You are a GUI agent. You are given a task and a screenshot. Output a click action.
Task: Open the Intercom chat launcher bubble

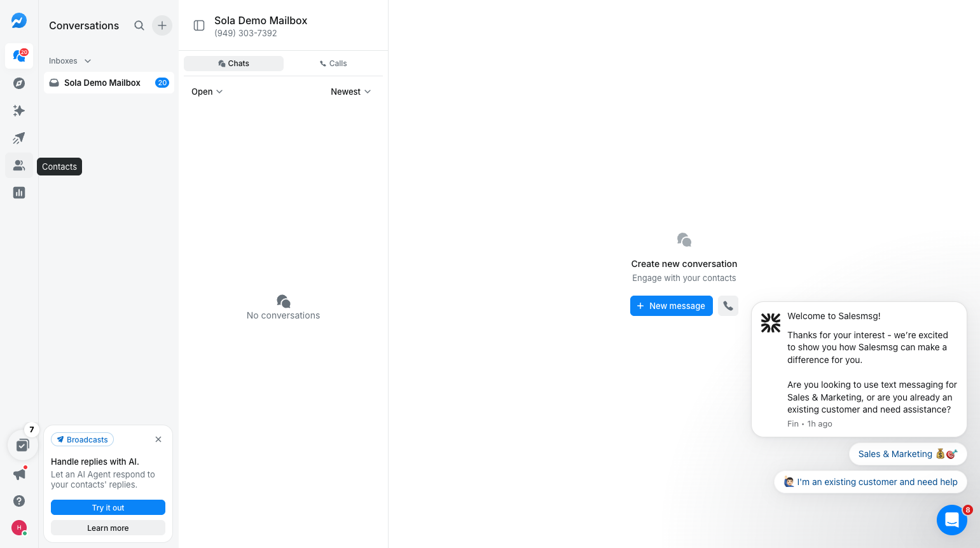[x=952, y=520]
